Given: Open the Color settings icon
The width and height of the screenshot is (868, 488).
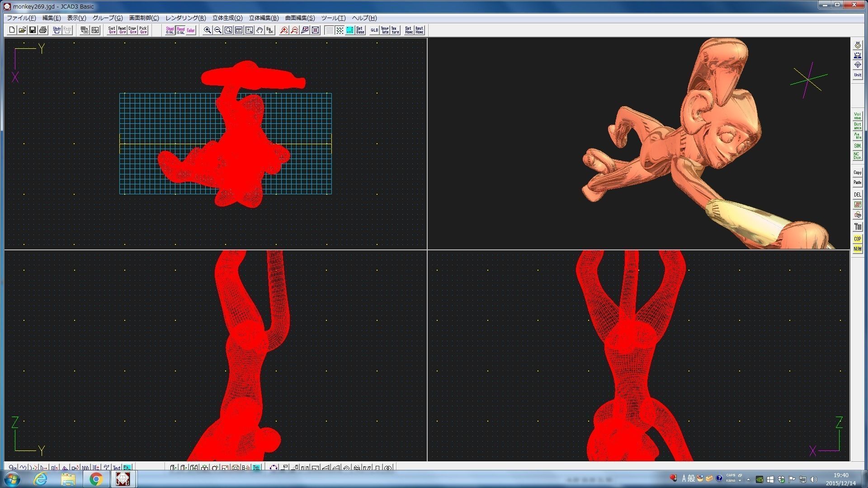Looking at the screenshot, I should (x=191, y=30).
